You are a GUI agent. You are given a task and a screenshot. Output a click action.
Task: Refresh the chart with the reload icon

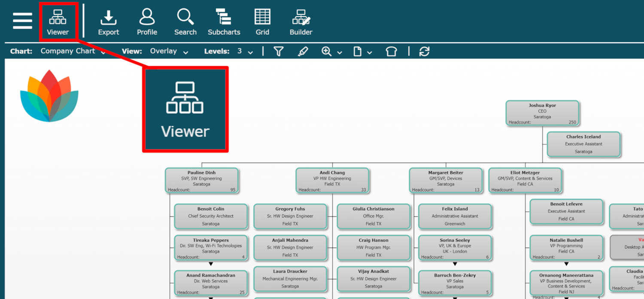pyautogui.click(x=424, y=52)
